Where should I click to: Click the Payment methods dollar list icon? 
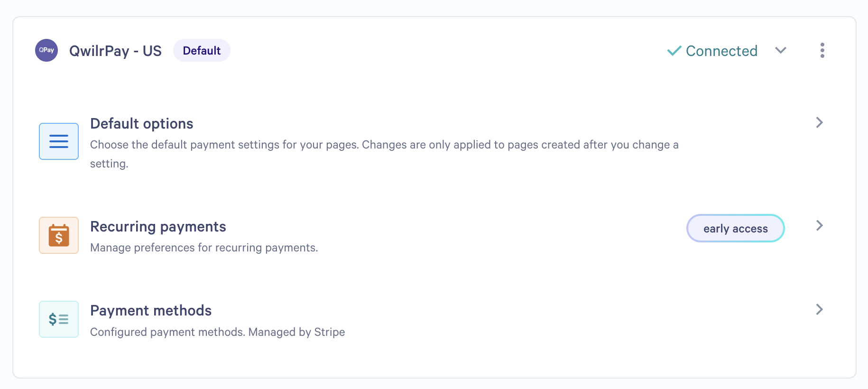[x=59, y=319]
